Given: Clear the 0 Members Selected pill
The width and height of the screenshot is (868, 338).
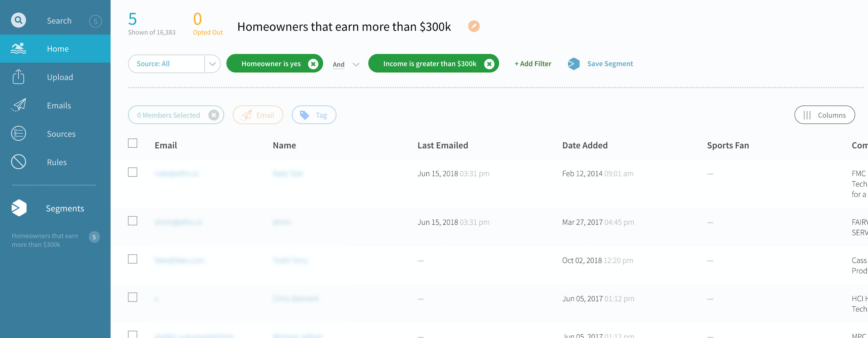Looking at the screenshot, I should pyautogui.click(x=214, y=115).
